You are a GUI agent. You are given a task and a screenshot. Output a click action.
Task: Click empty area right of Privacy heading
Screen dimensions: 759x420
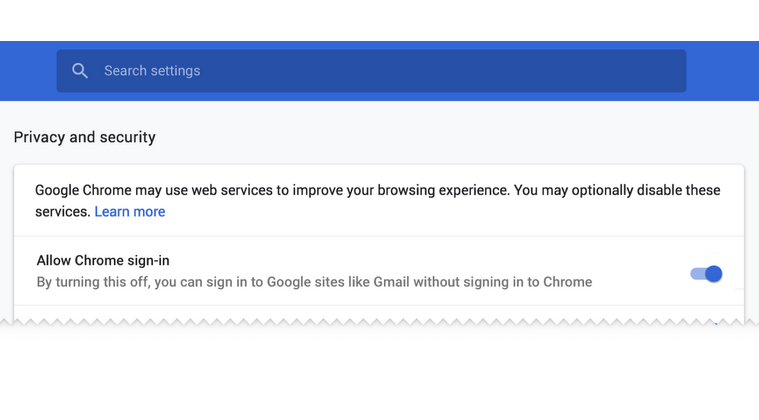[x=450, y=137]
